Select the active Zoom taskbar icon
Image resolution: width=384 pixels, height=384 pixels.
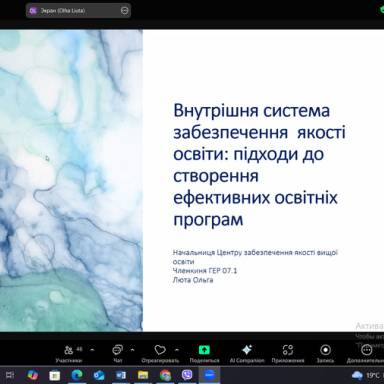(x=209, y=375)
